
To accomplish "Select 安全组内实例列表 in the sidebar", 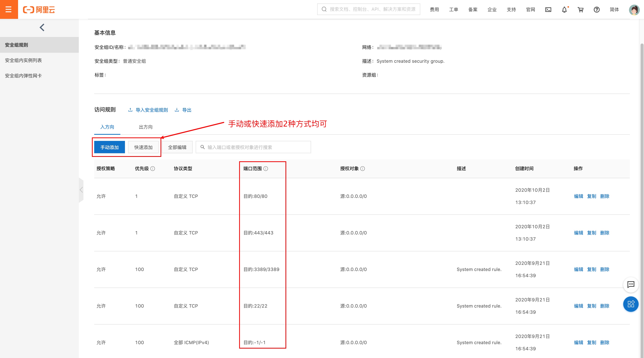I will 23,60.
